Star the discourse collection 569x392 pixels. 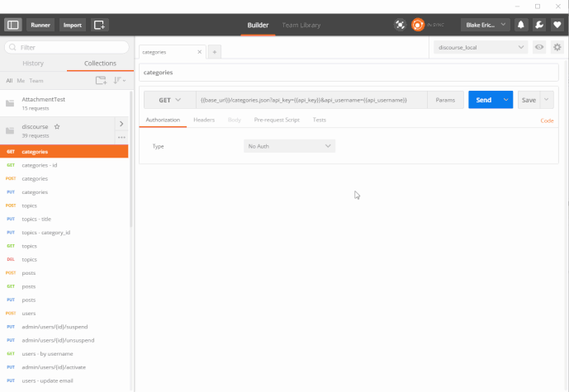57,126
